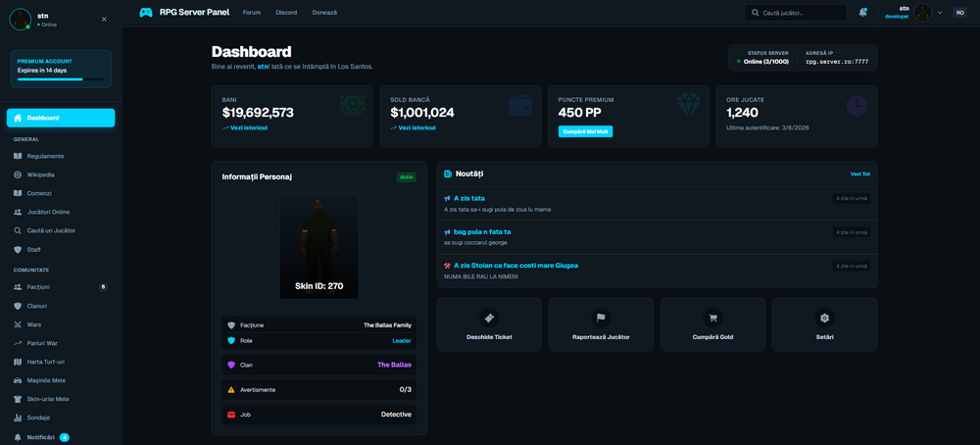This screenshot has width=980, height=445.
Task: Click the clock icon on Ore Jucate card
Action: pyautogui.click(x=857, y=106)
